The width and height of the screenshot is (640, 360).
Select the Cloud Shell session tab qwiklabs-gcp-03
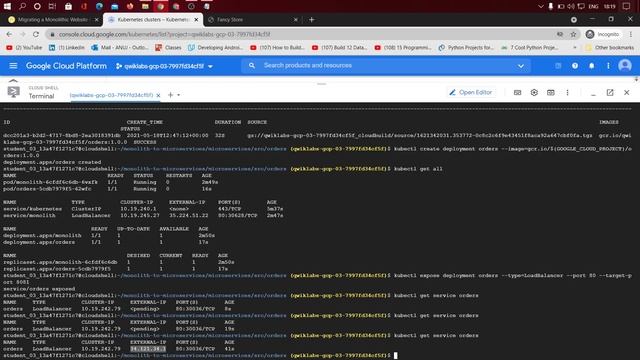pyautogui.click(x=111, y=95)
